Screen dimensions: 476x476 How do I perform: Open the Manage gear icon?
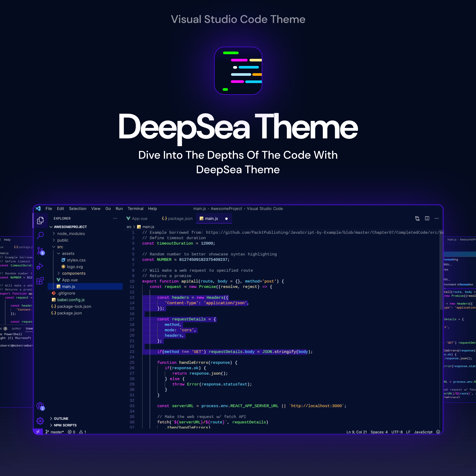coord(40,421)
